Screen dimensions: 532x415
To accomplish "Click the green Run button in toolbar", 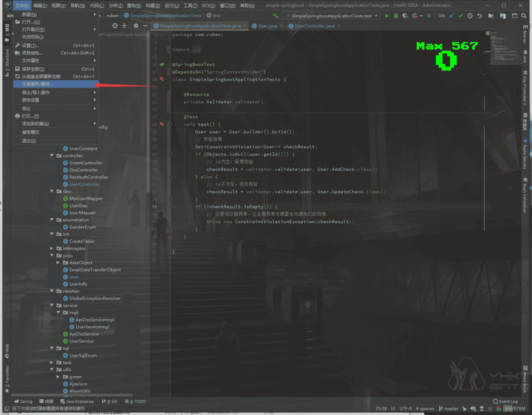I will (x=387, y=16).
